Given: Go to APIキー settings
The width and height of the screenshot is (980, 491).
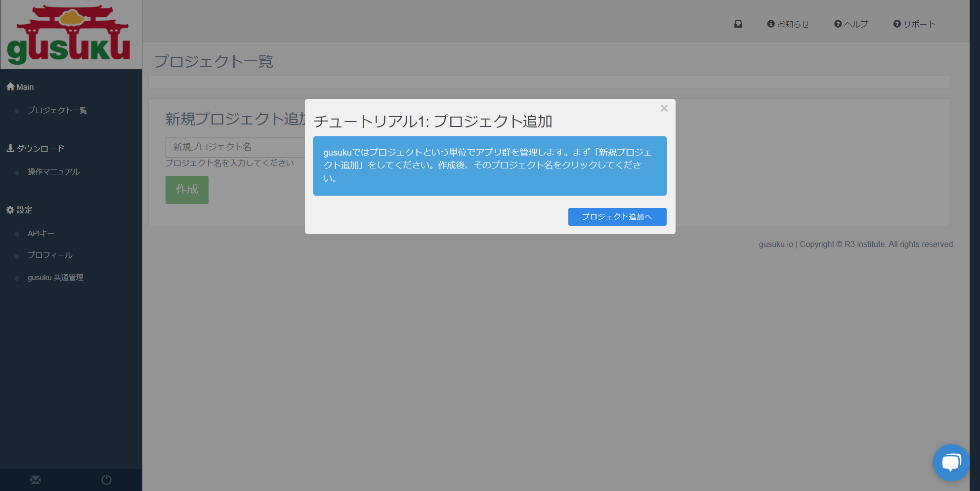Looking at the screenshot, I should coord(41,233).
